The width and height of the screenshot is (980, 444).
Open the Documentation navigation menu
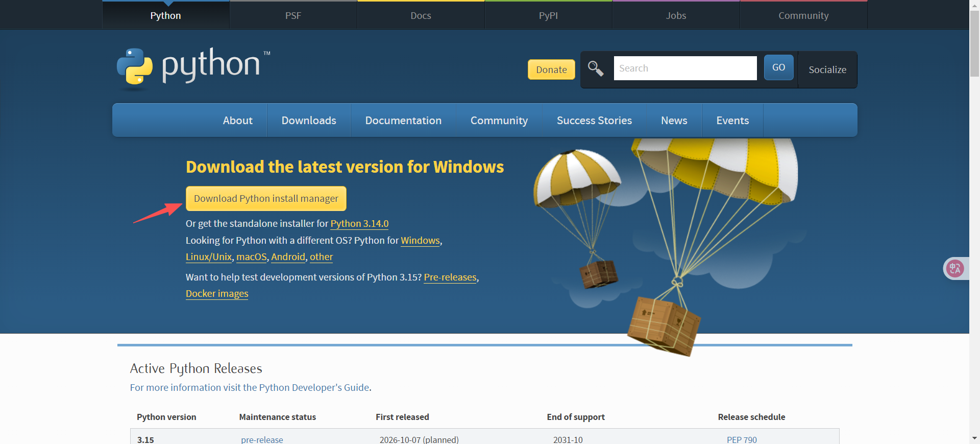(x=403, y=121)
